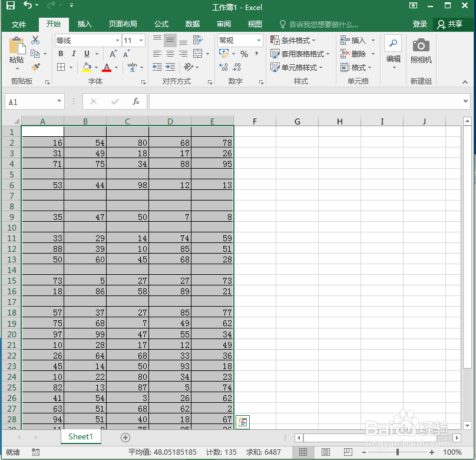This screenshot has width=476, height=460.
Task: Click the Borders icon
Action: click(61, 67)
